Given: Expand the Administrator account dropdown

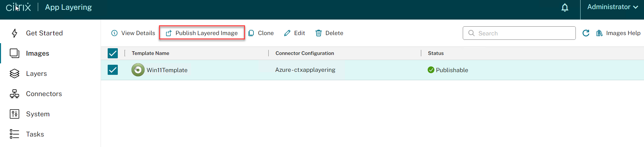Looking at the screenshot, I should point(612,7).
